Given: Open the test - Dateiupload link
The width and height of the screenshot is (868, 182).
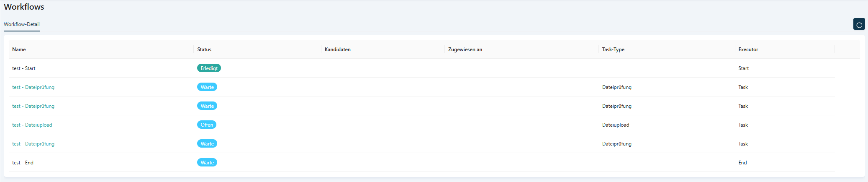Looking at the screenshot, I should (x=32, y=125).
